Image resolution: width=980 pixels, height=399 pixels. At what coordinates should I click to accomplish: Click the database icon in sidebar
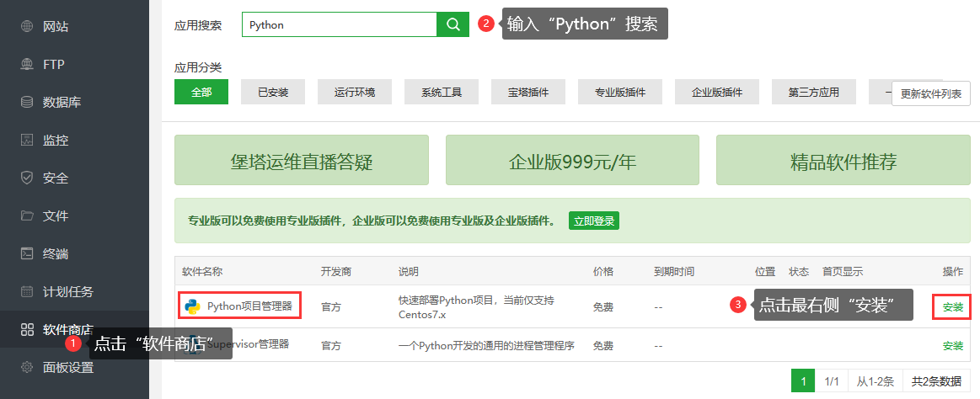click(x=27, y=103)
